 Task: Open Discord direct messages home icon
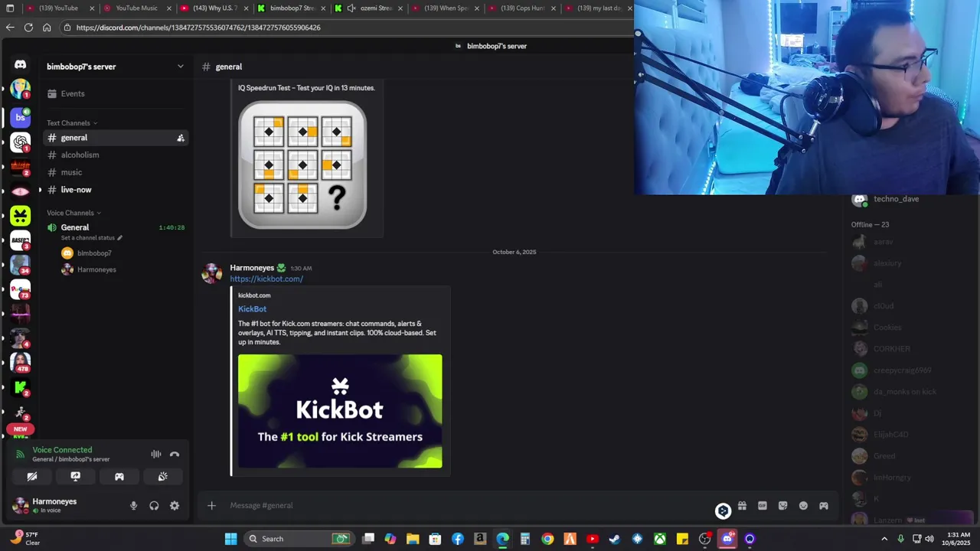click(21, 65)
